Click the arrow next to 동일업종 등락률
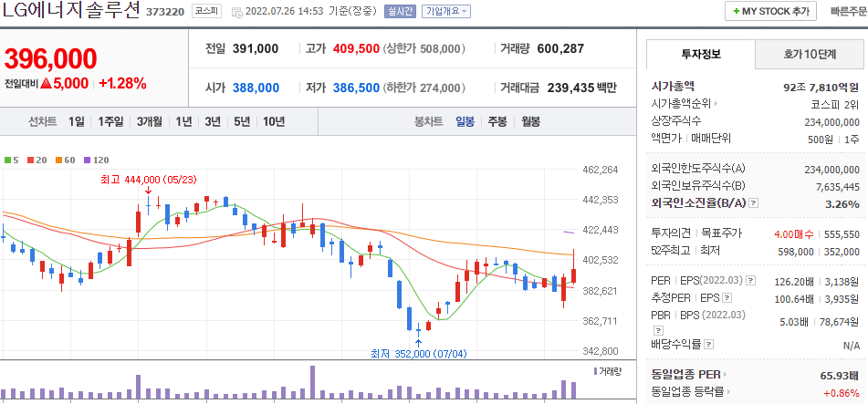This screenshot has width=868, height=404. (728, 392)
